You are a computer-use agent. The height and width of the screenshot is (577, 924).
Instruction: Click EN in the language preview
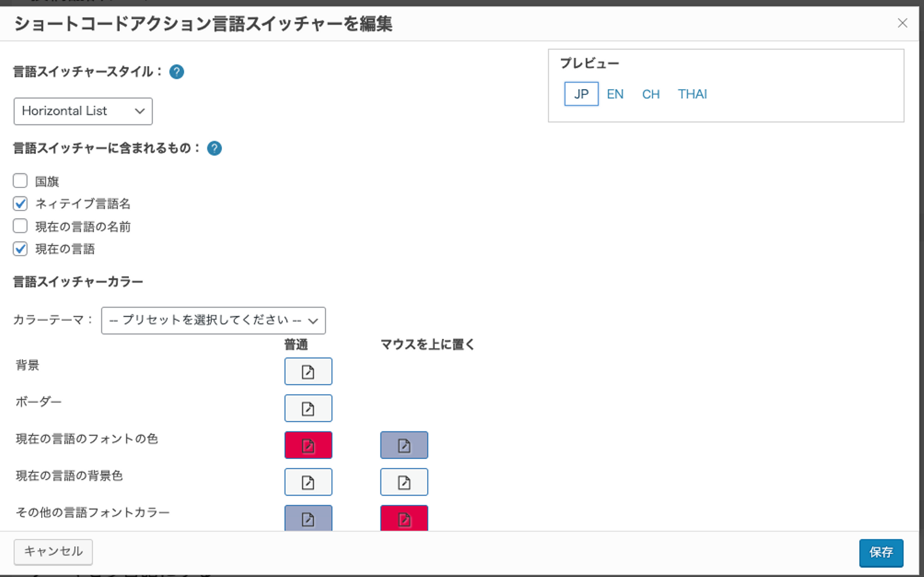pyautogui.click(x=615, y=94)
